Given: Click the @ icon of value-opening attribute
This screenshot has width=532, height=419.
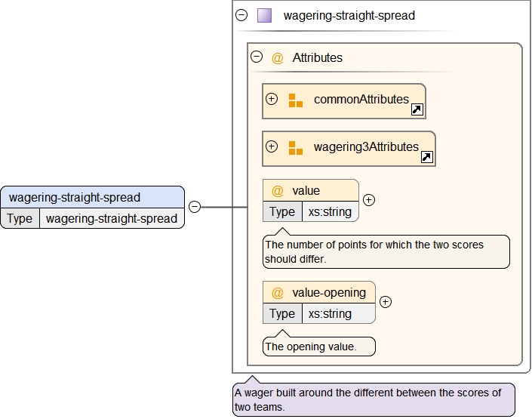Looking at the screenshot, I should (278, 293).
